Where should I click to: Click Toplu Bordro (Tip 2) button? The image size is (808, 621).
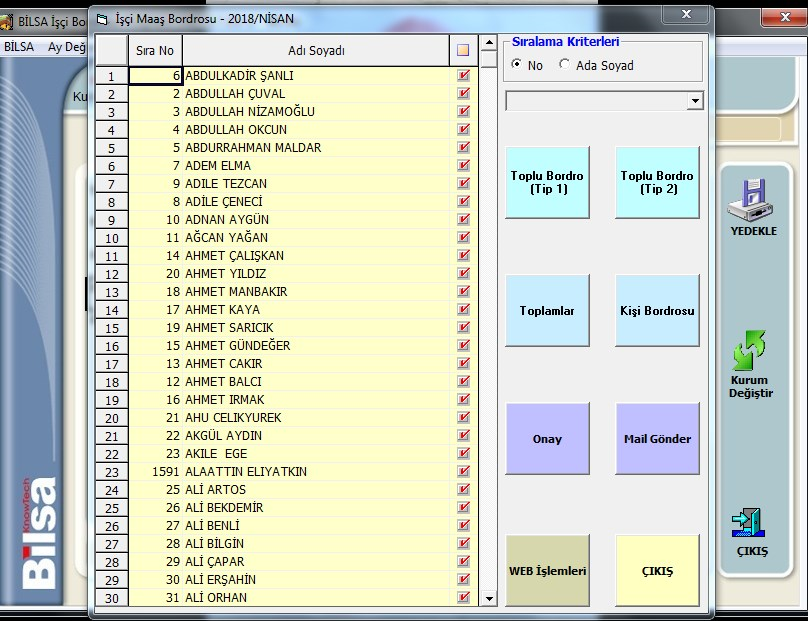(656, 182)
